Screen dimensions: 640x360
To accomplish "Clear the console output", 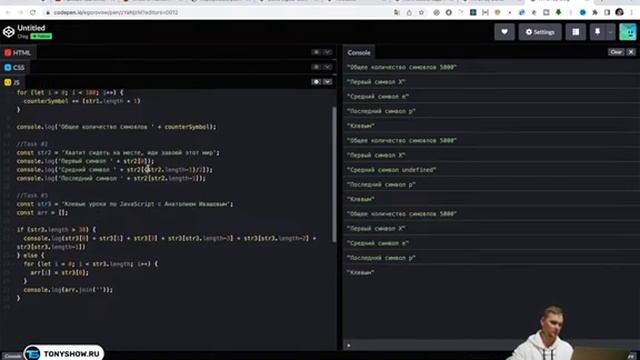I will [616, 52].
